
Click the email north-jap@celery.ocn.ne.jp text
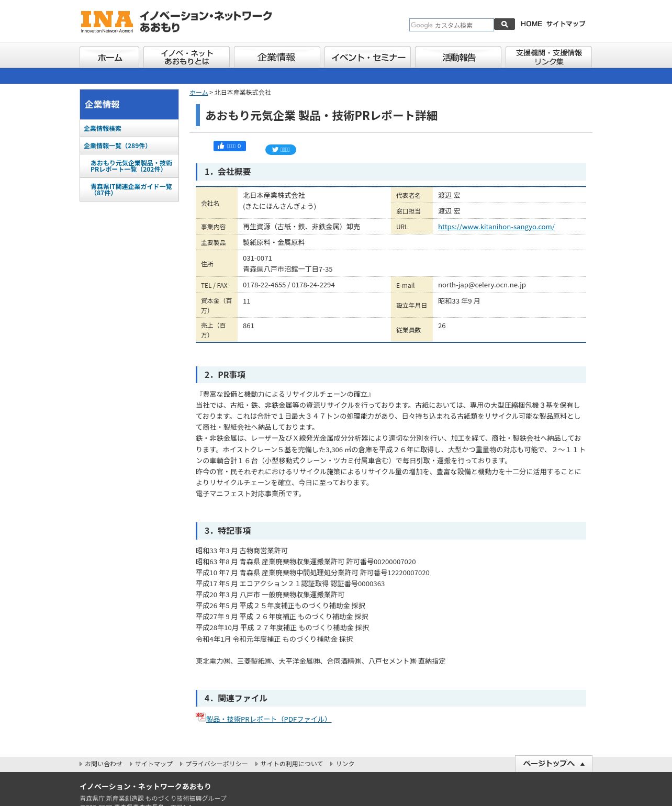(x=482, y=285)
